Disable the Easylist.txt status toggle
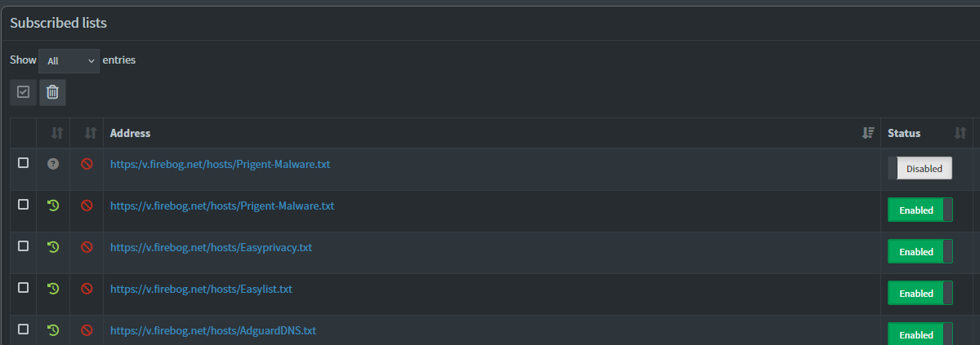The image size is (980, 345). point(920,294)
